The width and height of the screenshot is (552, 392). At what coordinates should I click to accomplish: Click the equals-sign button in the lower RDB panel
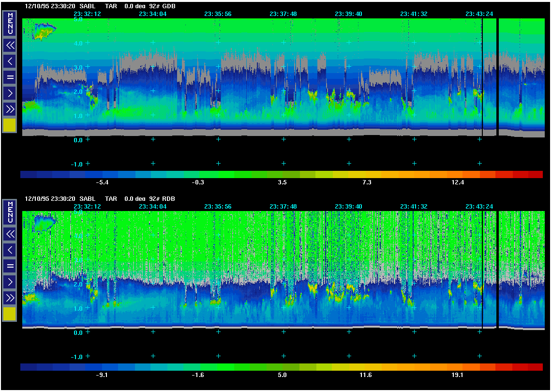(x=10, y=266)
